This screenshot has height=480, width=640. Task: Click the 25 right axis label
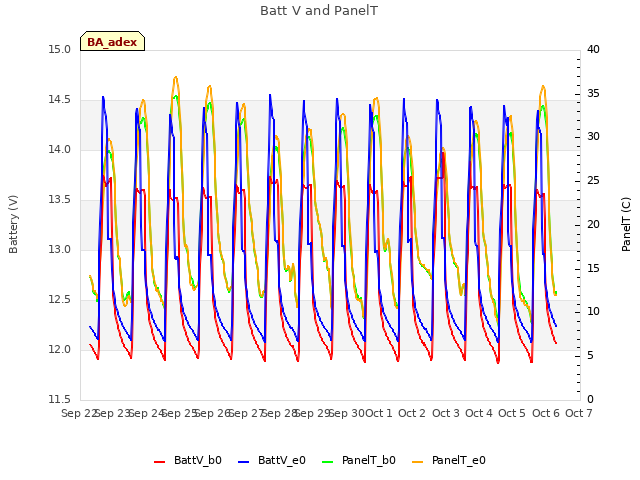[x=593, y=180]
